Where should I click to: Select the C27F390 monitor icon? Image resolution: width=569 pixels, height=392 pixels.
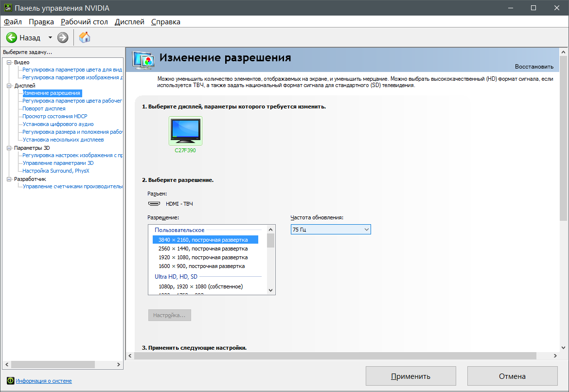(185, 131)
